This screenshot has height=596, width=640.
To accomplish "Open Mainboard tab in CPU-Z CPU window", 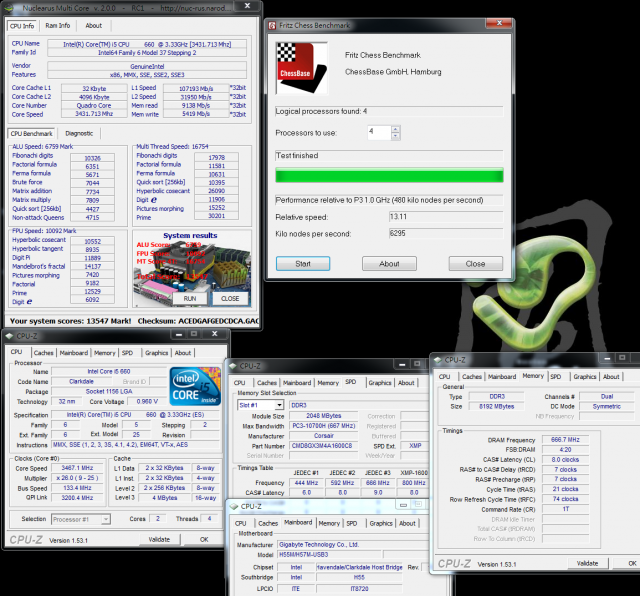I will [x=74, y=353].
